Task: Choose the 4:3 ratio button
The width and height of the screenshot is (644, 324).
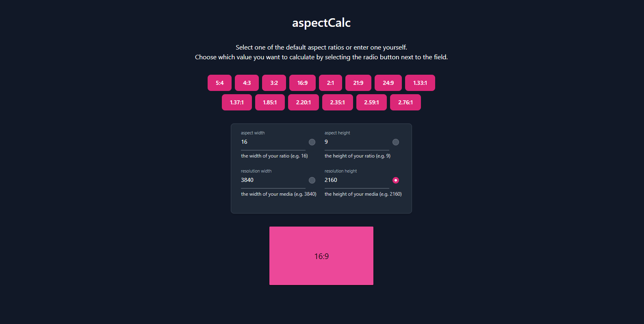Action: (x=247, y=83)
